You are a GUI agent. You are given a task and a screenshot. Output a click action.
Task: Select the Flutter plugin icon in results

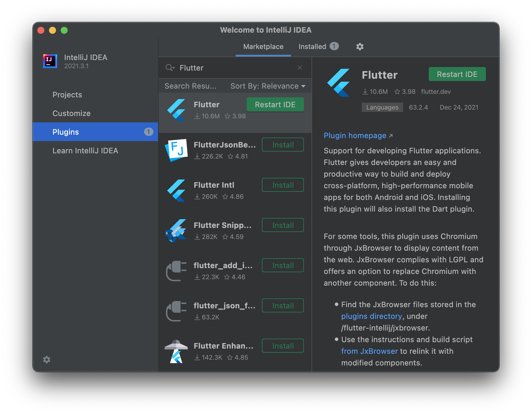(176, 110)
